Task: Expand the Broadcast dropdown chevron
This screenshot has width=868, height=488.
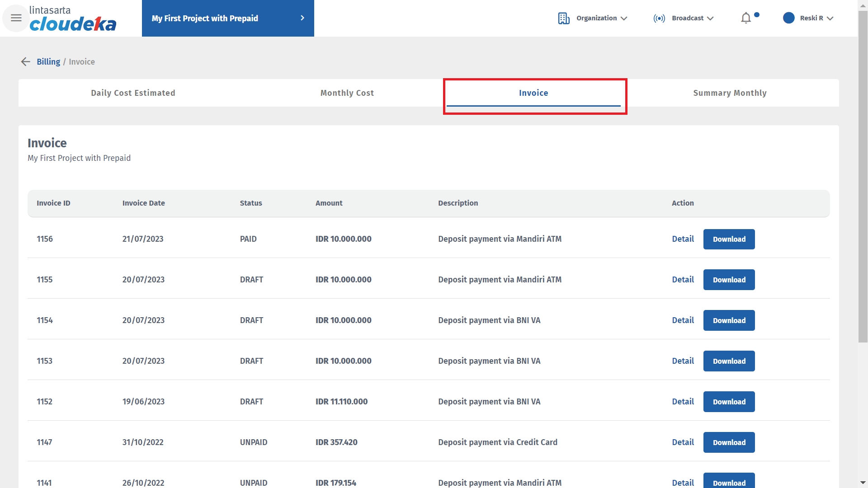Action: [710, 19]
